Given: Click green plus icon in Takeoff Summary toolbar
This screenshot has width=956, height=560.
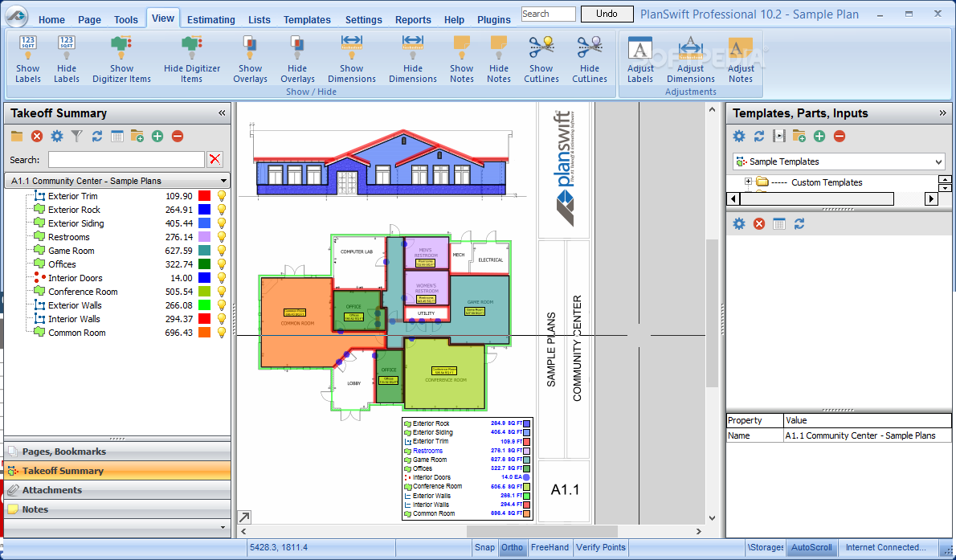Looking at the screenshot, I should click(x=157, y=137).
